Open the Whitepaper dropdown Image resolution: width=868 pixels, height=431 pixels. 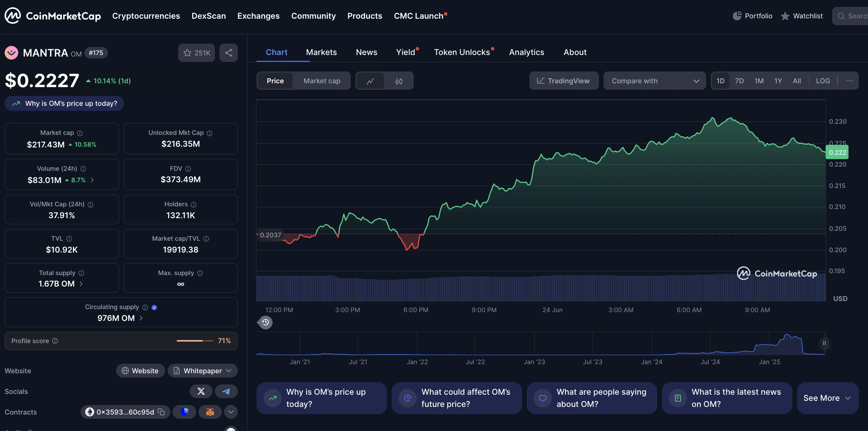[x=202, y=371]
